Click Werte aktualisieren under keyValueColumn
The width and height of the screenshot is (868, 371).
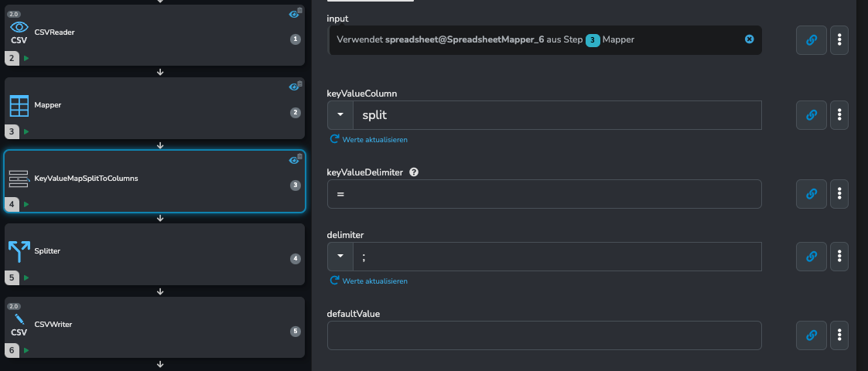(x=369, y=139)
